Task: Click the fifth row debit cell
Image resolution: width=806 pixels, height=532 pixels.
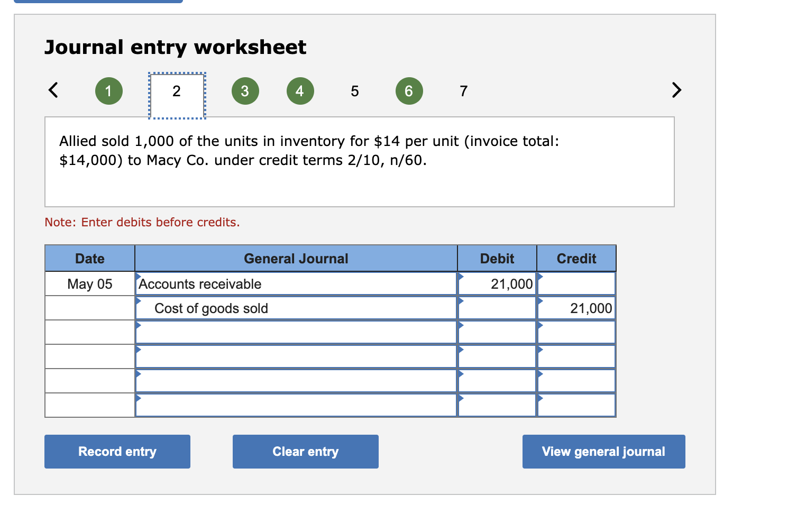Action: [x=497, y=381]
